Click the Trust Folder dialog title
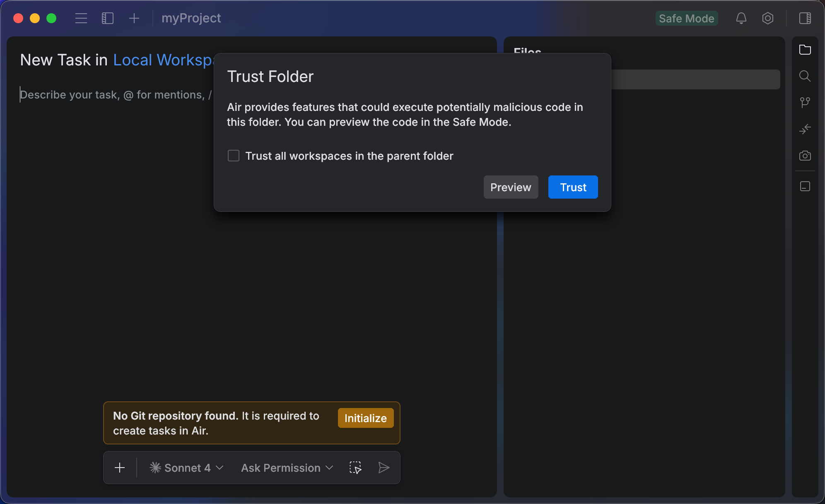The image size is (825, 504). click(x=270, y=77)
